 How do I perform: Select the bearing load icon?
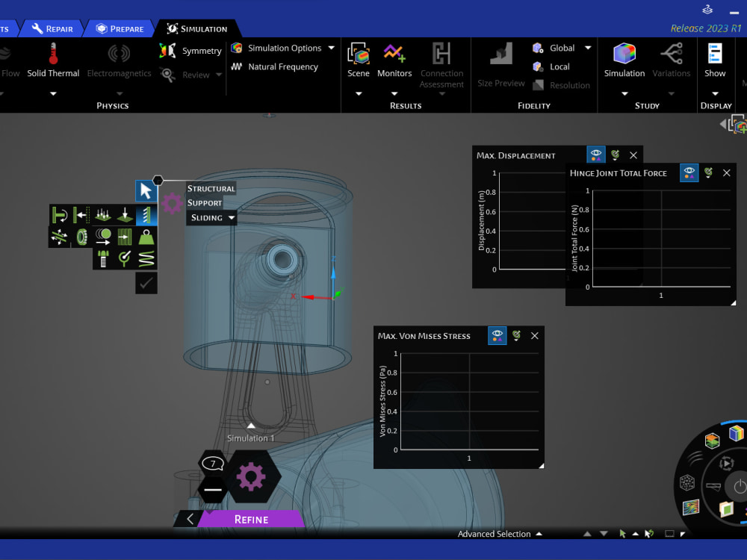coord(81,237)
